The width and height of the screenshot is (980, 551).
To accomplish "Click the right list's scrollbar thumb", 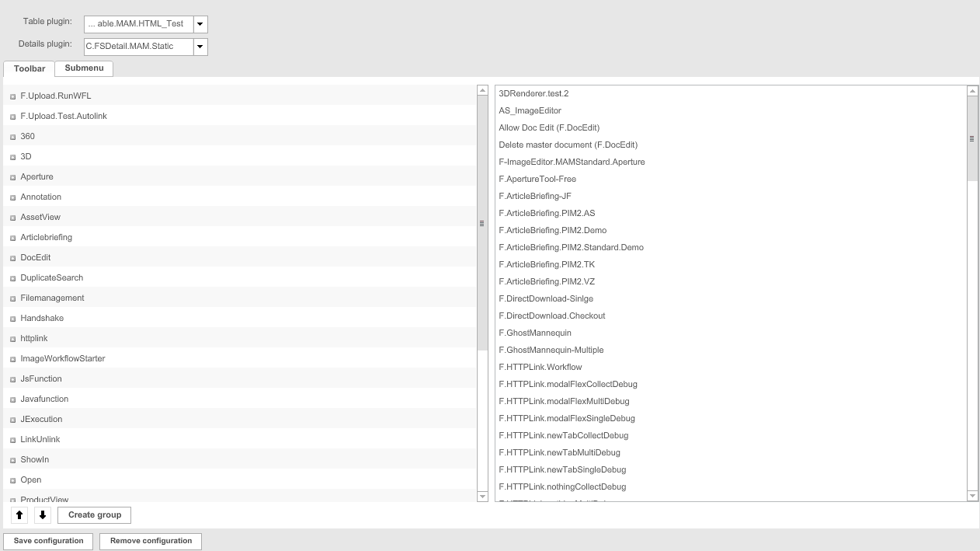I will click(972, 138).
